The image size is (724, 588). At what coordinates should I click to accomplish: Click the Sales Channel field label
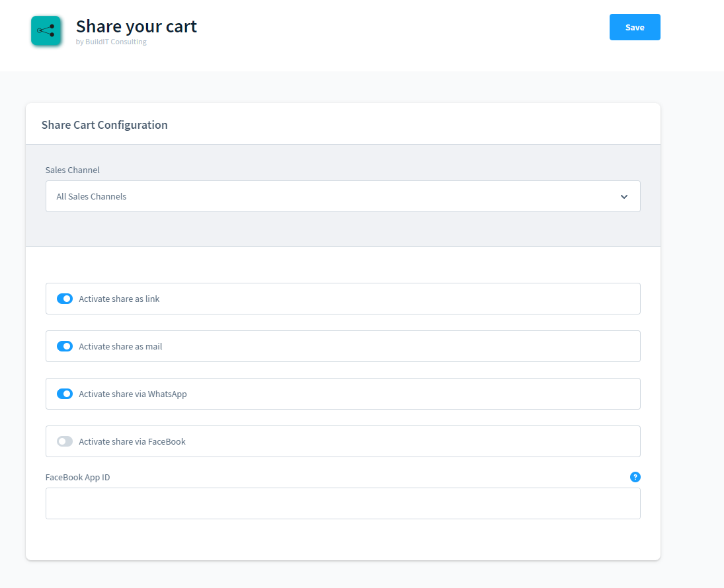[x=73, y=170]
